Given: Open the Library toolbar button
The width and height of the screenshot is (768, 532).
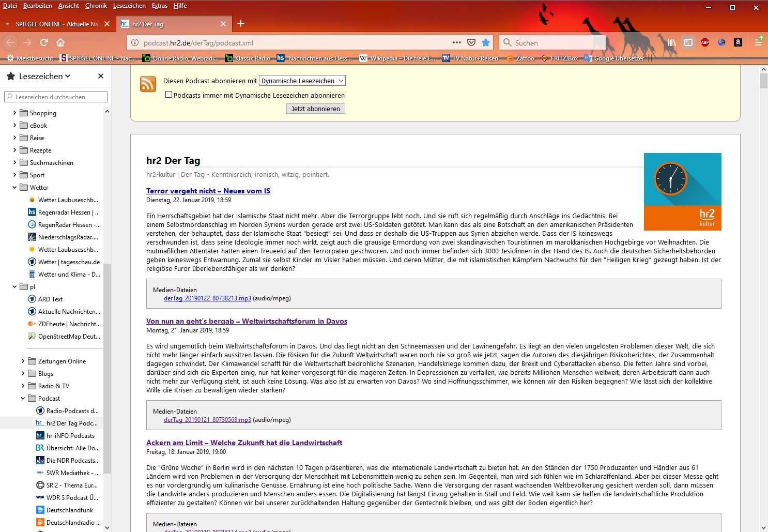Looking at the screenshot, I should coord(672,42).
